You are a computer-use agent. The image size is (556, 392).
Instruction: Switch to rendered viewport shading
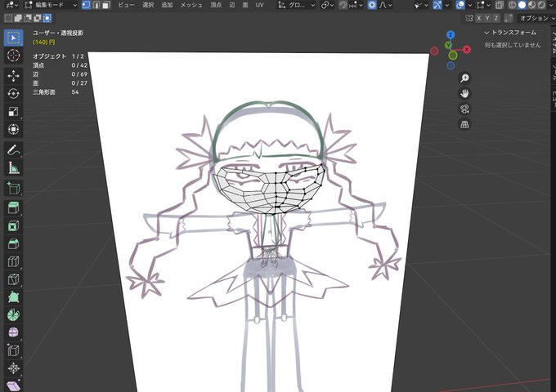pos(542,5)
